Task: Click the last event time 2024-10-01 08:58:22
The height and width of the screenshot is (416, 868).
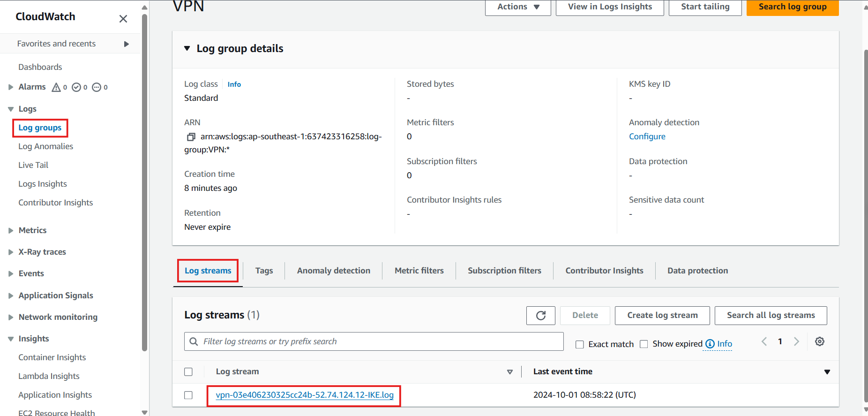Action: pos(584,395)
